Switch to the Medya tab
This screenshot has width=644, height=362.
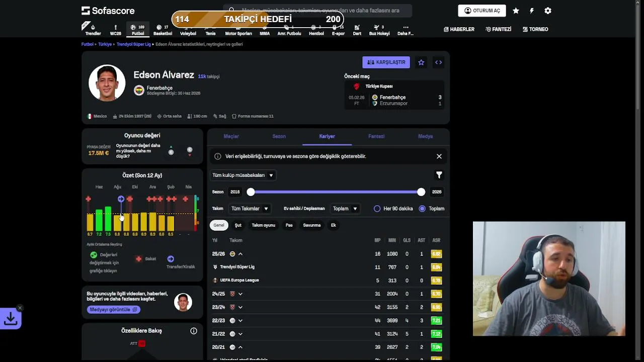click(425, 136)
